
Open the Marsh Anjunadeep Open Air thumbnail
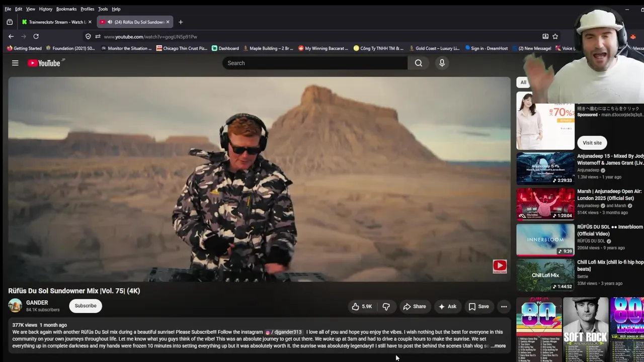click(545, 204)
